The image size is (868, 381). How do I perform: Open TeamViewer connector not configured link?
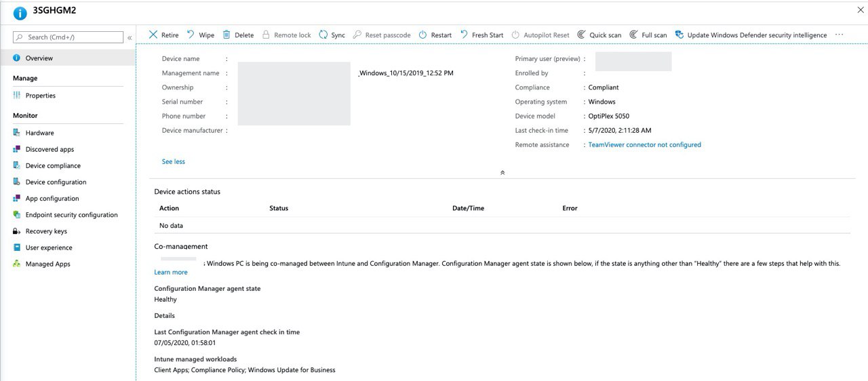(645, 144)
